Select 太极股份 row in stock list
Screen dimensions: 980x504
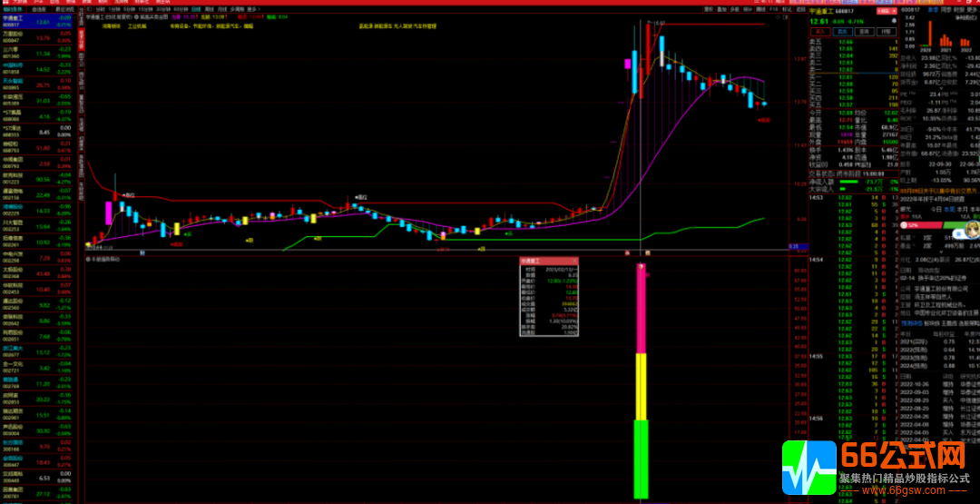click(37, 271)
